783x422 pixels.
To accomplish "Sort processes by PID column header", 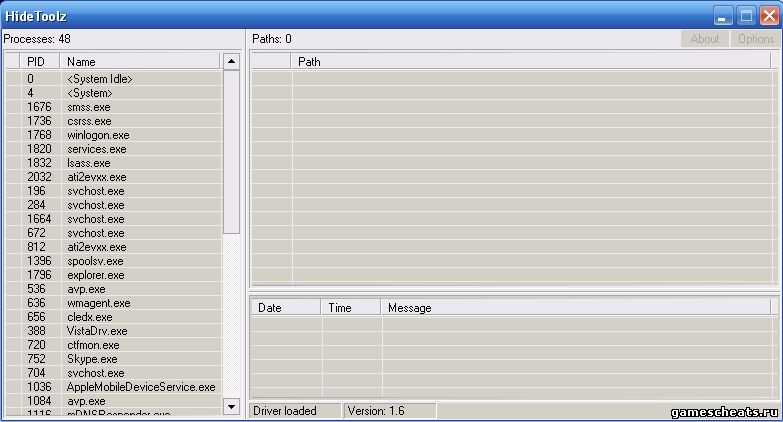I will [x=38, y=61].
